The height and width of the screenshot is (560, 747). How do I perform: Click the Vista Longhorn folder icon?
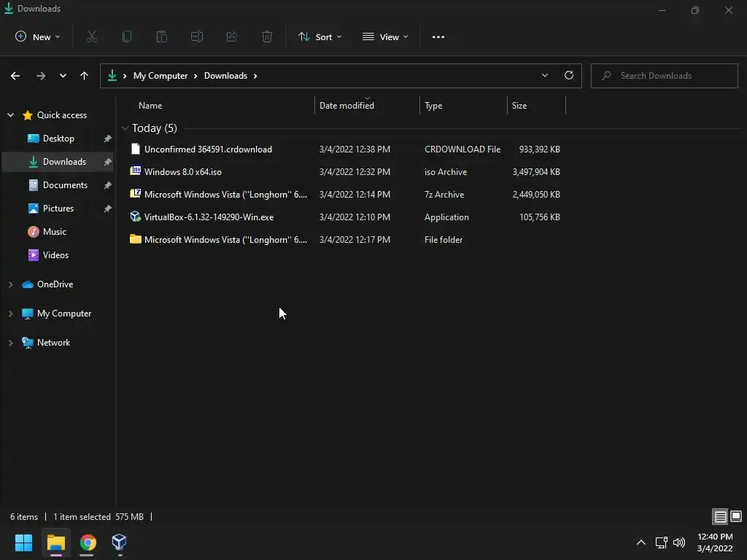pos(135,239)
